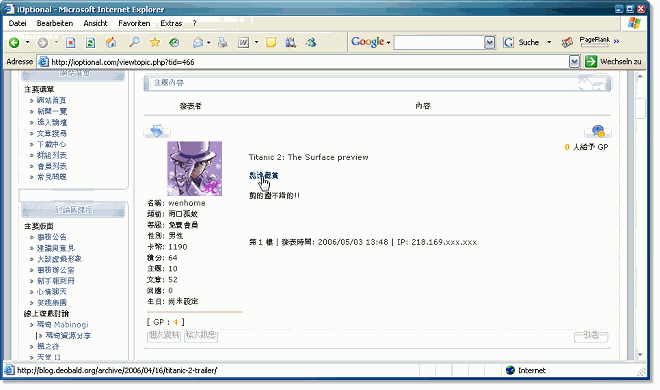Open the 會員列表 sidebar link
The height and width of the screenshot is (390, 660).
pyautogui.click(x=52, y=166)
